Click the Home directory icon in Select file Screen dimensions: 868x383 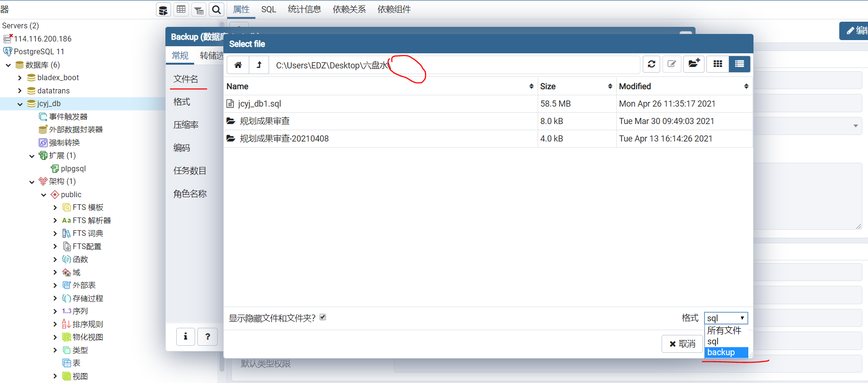(238, 65)
